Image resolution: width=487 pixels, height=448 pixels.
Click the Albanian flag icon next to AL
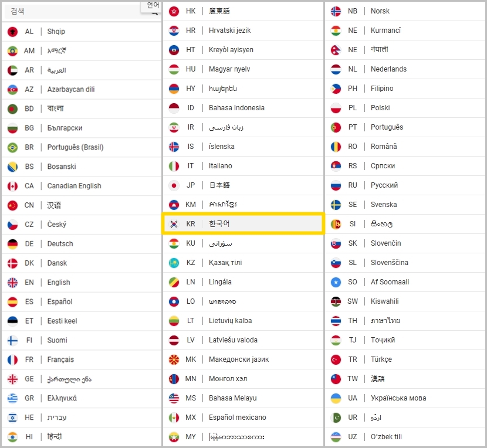pyautogui.click(x=12, y=32)
